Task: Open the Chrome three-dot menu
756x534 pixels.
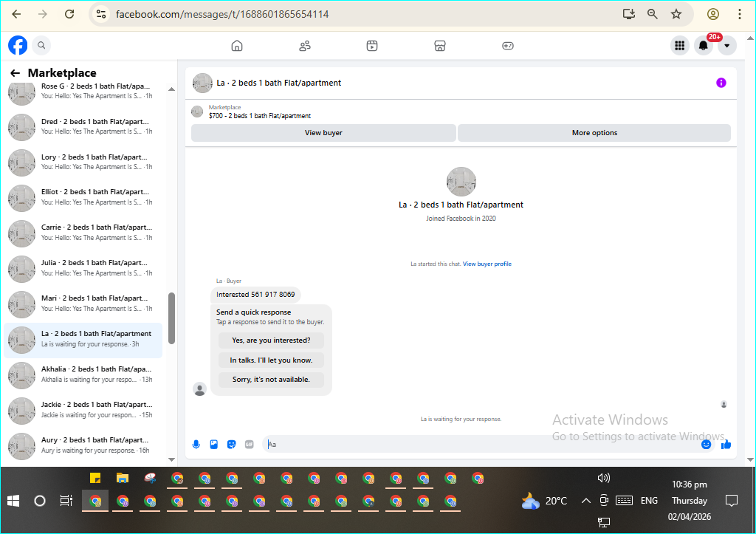Action: click(x=740, y=14)
